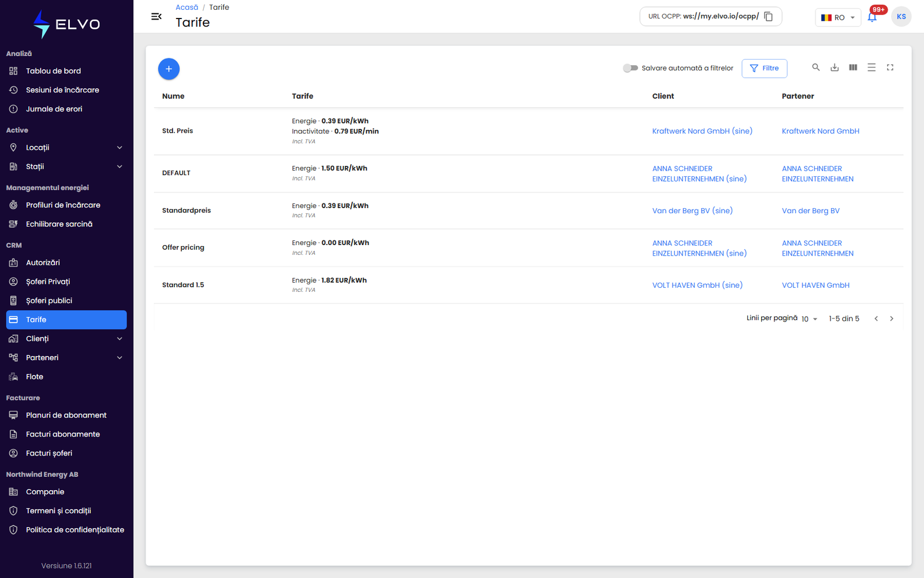Expand the Stații menu
The height and width of the screenshot is (578, 924).
click(x=66, y=166)
